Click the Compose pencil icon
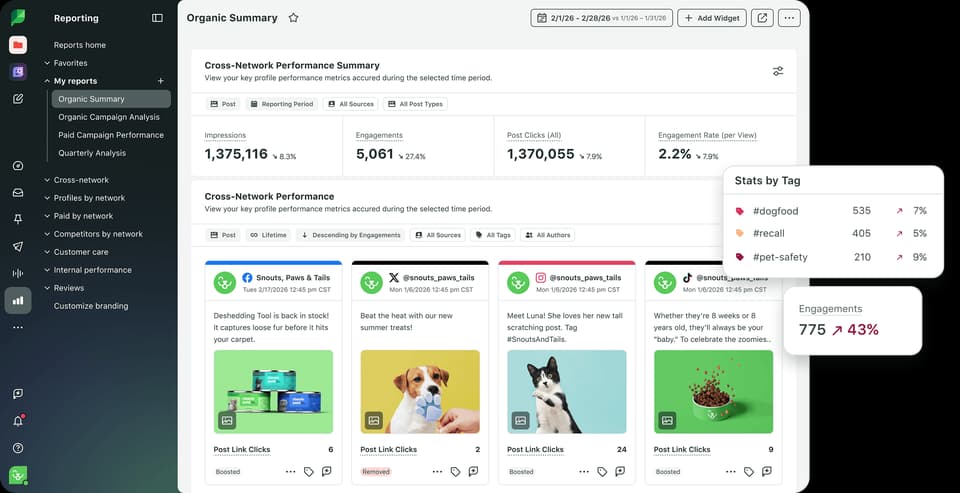Viewport: 960px width, 493px height. pos(18,99)
